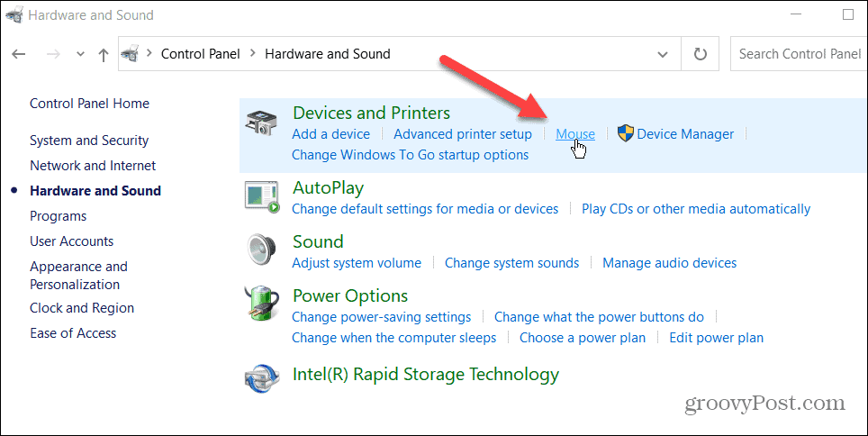Click Choose a power plan
Viewport: 868px width, 436px height.
click(583, 338)
